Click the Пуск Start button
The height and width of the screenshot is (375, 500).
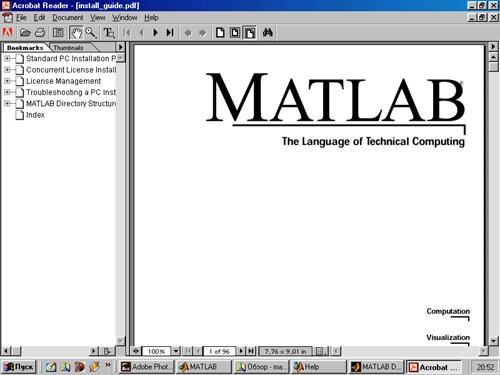(x=19, y=367)
